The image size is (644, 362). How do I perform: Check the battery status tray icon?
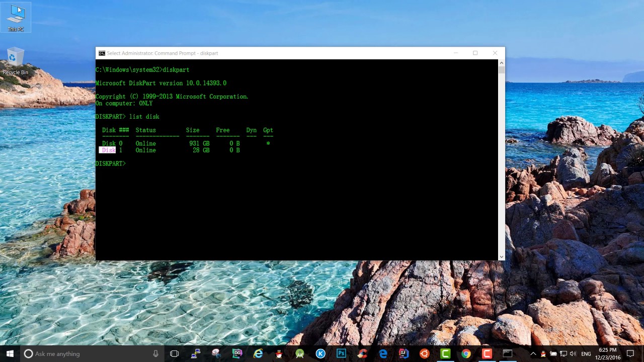[553, 353]
